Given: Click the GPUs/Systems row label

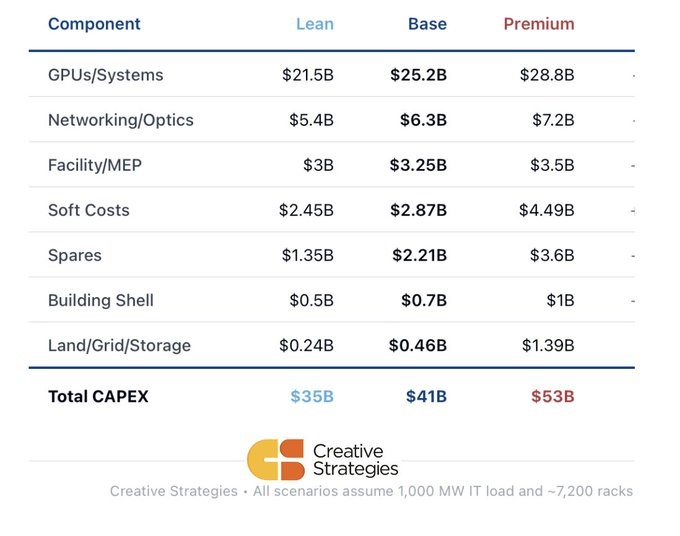Looking at the screenshot, I should point(105,75).
